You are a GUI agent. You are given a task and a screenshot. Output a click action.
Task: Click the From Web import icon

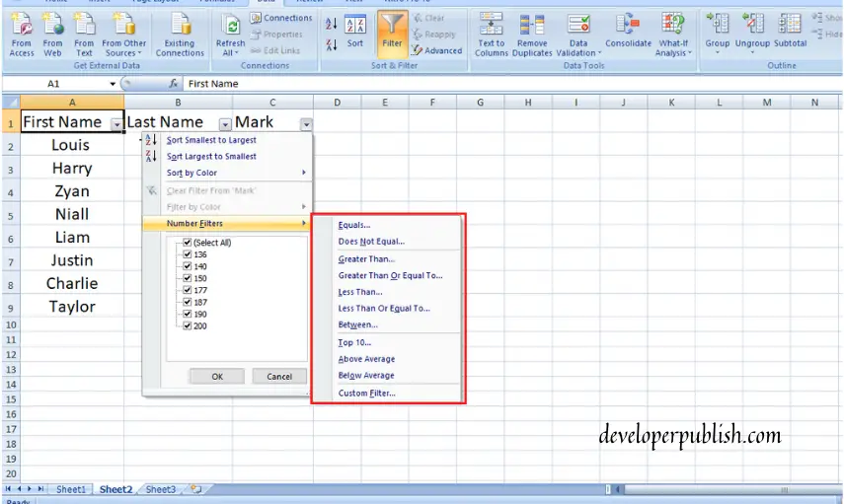coord(52,35)
